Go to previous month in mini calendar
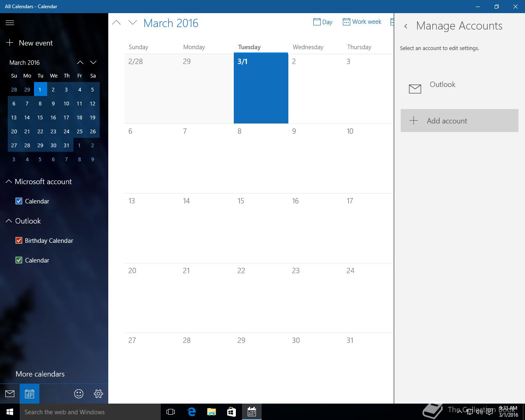 tap(80, 62)
